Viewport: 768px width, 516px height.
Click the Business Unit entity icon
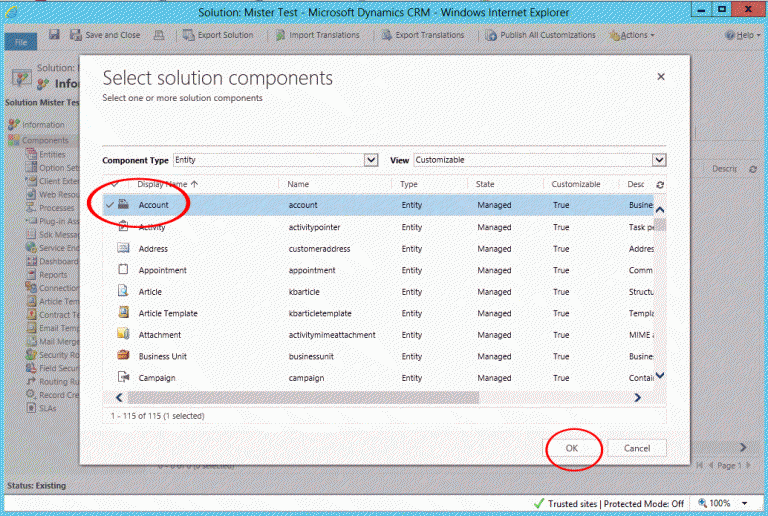123,355
